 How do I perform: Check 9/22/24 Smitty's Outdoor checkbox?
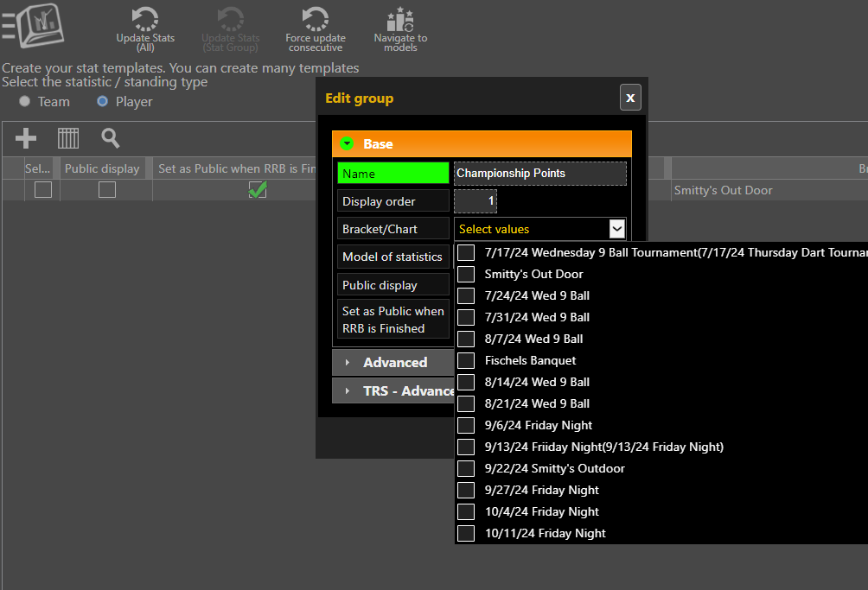[x=466, y=468]
